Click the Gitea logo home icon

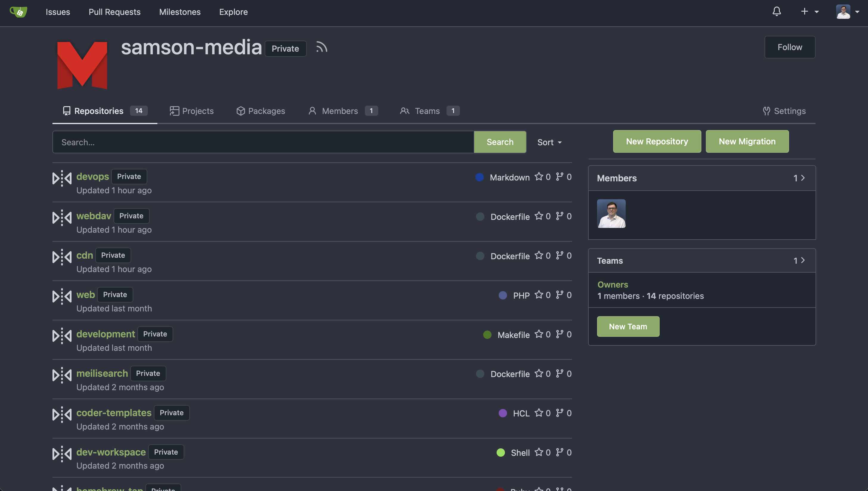(18, 12)
